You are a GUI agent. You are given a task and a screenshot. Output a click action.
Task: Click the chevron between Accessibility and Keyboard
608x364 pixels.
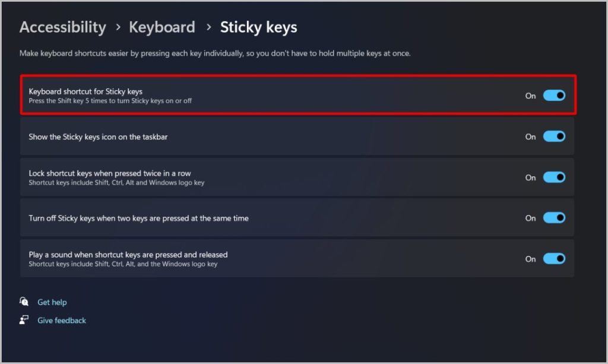pyautogui.click(x=118, y=27)
